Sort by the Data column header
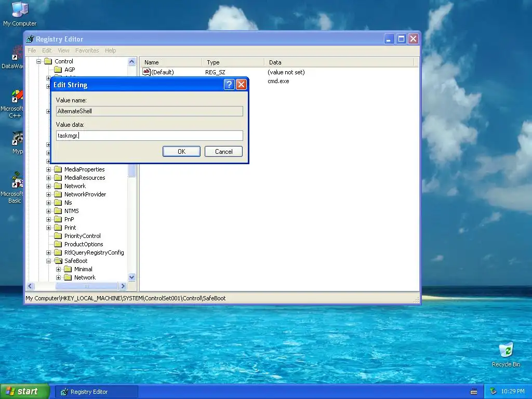Screen dimensions: 532x399 click(339, 62)
